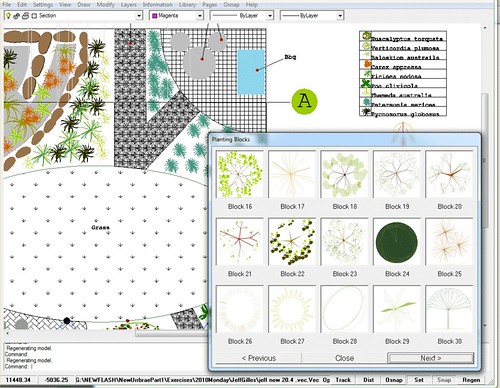
Task: Open the File menu
Action: pyautogui.click(x=6, y=5)
